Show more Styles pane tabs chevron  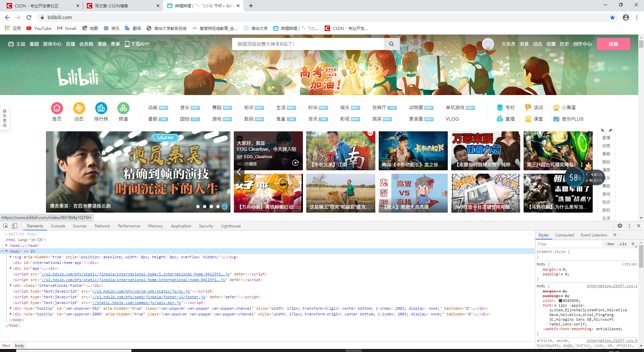pos(615,235)
